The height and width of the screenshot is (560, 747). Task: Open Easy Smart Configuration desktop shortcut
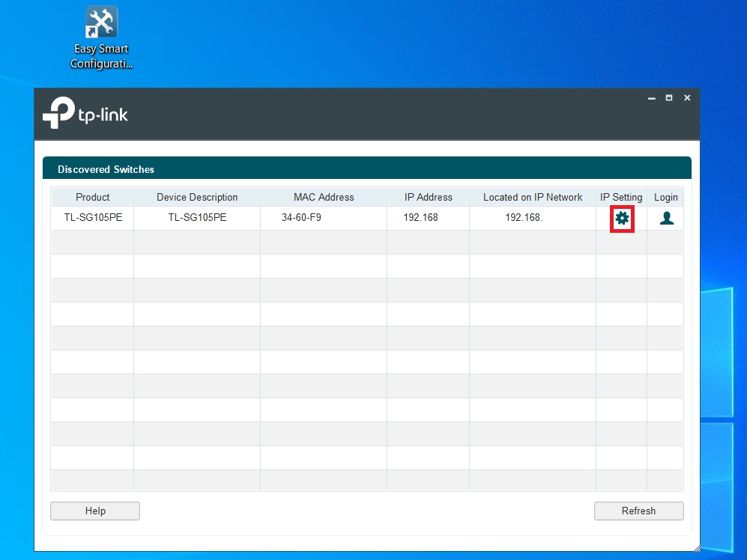click(x=101, y=37)
